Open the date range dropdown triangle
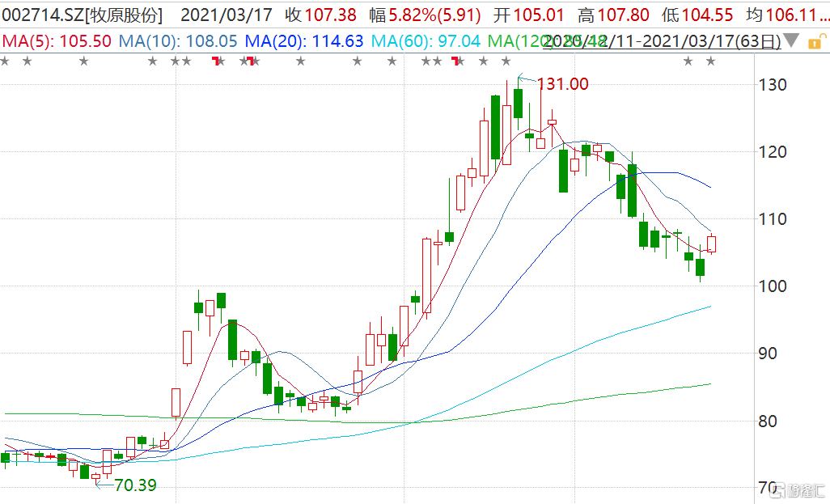830x504 pixels. [790, 40]
